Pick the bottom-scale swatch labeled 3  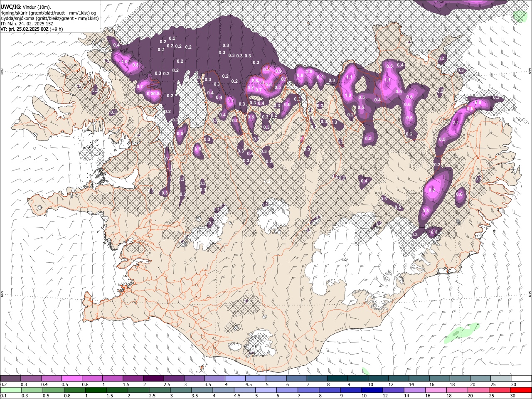181,390
